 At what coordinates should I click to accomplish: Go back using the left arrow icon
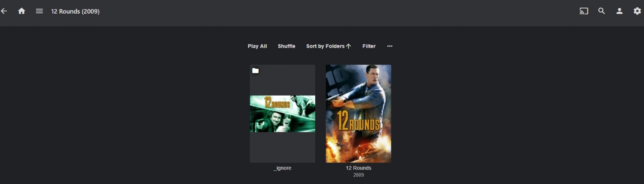tap(4, 11)
